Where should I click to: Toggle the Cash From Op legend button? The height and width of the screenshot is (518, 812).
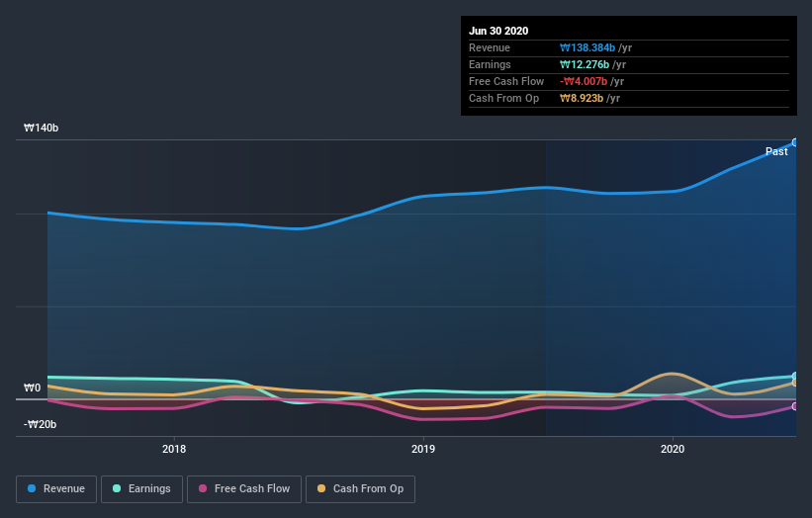click(x=360, y=489)
